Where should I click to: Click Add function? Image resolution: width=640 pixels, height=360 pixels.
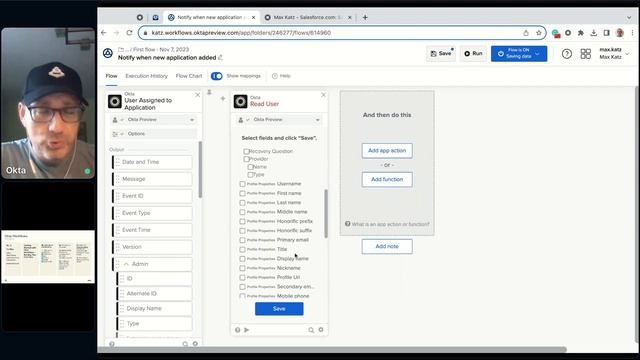click(x=387, y=180)
